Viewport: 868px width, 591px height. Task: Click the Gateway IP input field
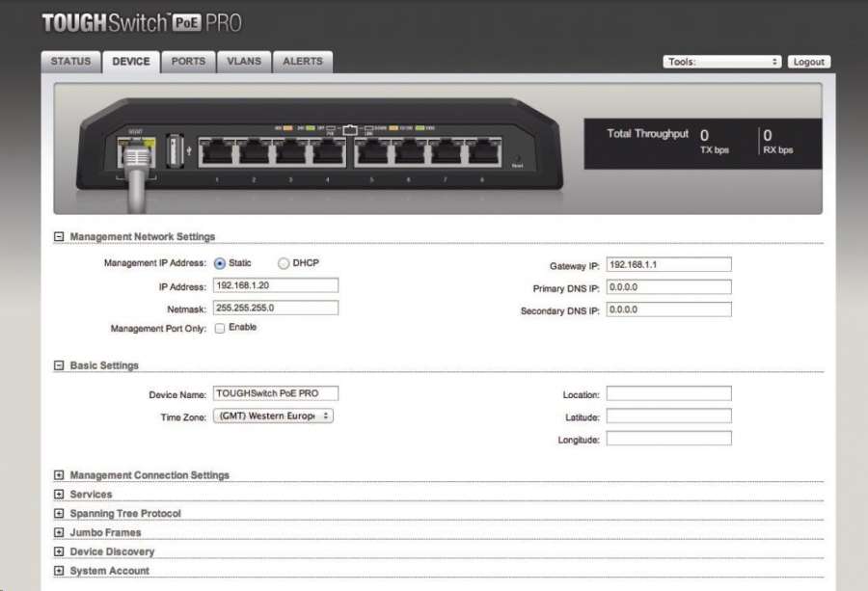[x=668, y=264]
